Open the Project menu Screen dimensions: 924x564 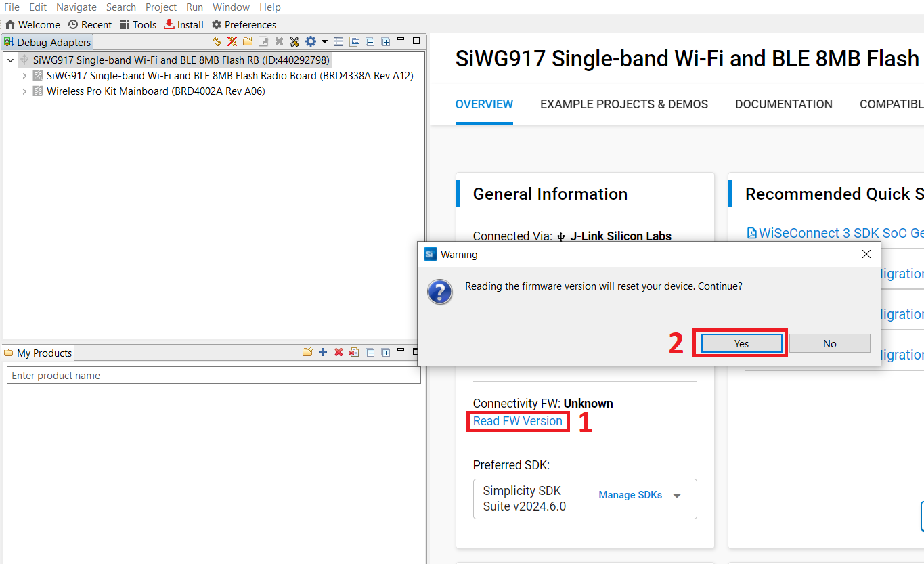(x=161, y=7)
